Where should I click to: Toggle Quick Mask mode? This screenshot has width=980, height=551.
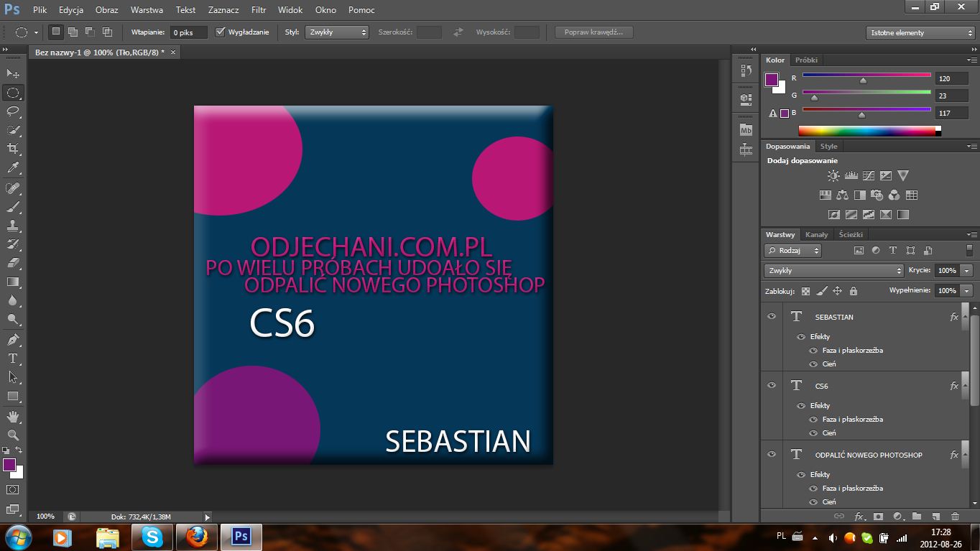point(13,489)
